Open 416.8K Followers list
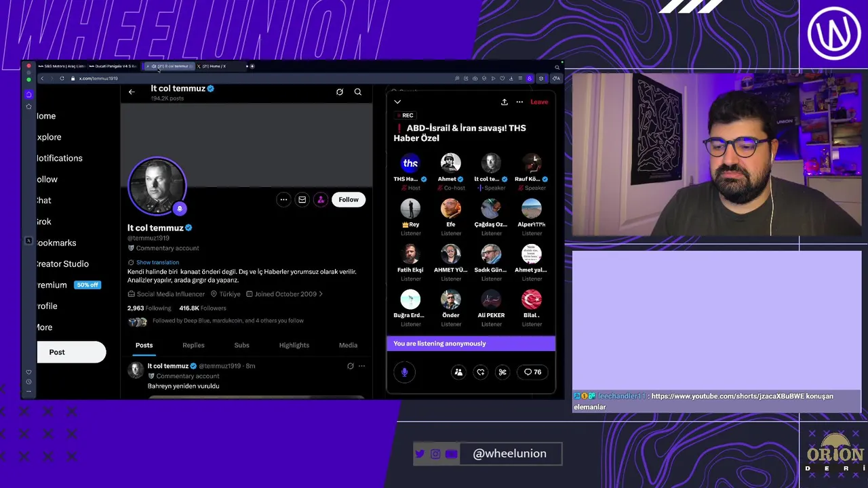This screenshot has width=868, height=488. 203,308
